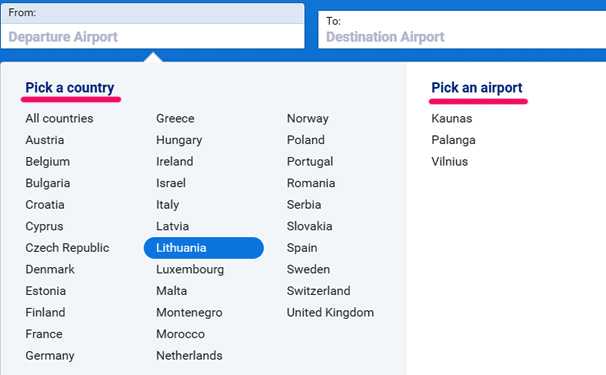606x375 pixels.
Task: Choose Ireland from the country list
Action: (175, 162)
